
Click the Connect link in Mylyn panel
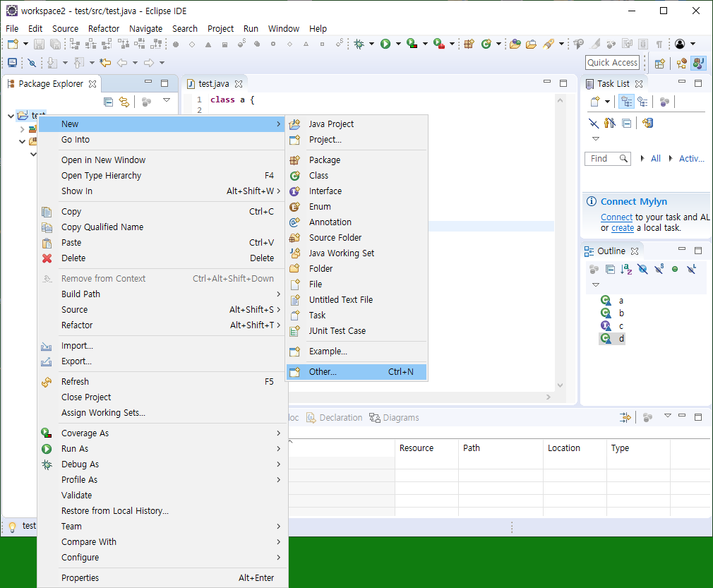click(616, 217)
